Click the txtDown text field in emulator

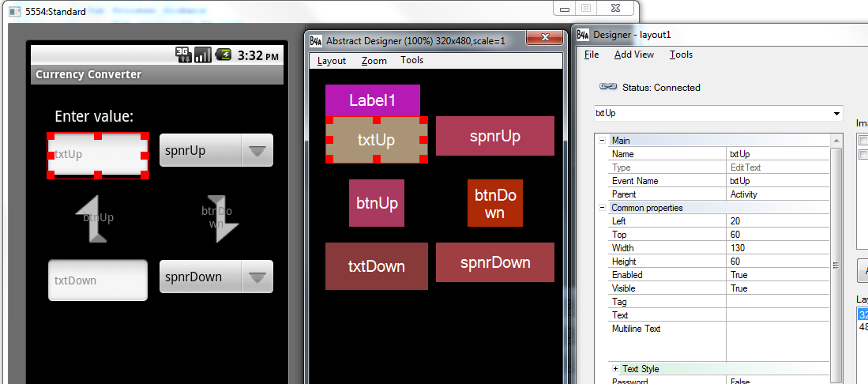(98, 280)
